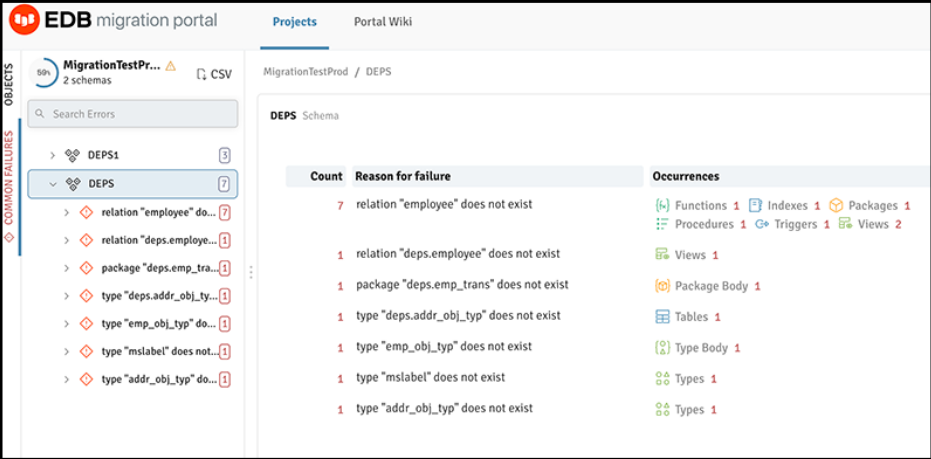Click the Type Body occurrence icon
This screenshot has width=931, height=459.
click(x=661, y=348)
